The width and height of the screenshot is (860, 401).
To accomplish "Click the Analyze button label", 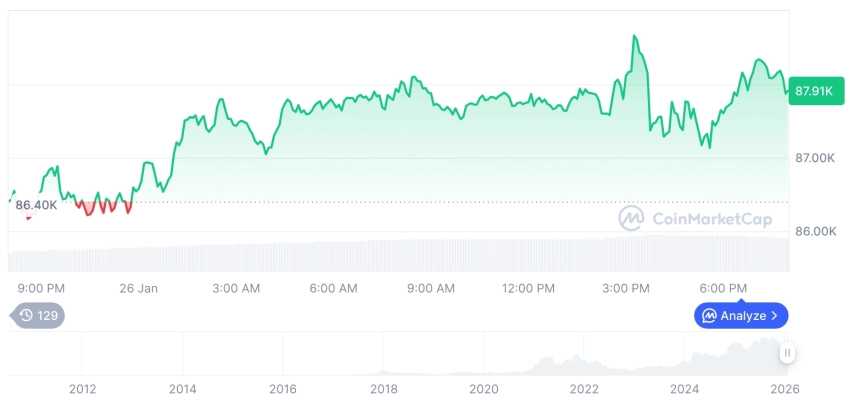I will click(x=742, y=316).
